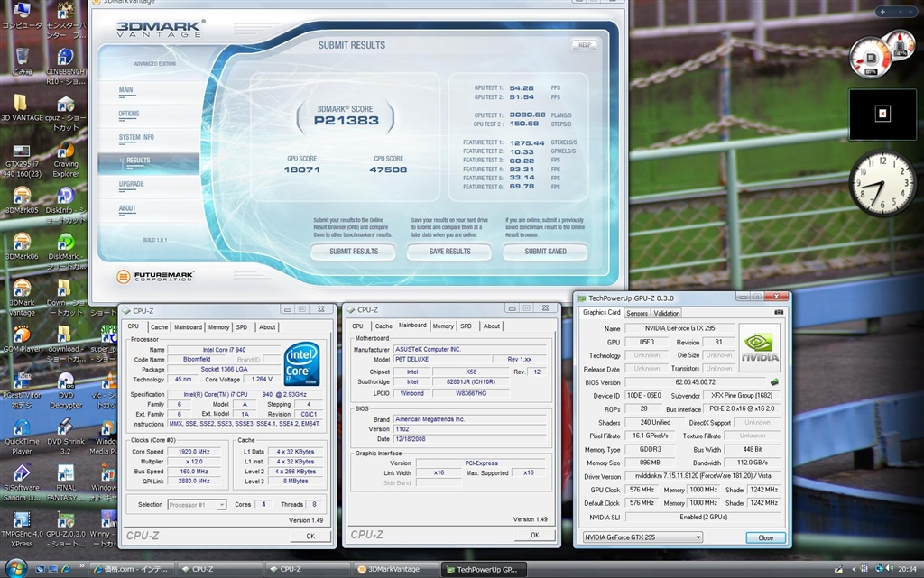The height and width of the screenshot is (578, 924).
Task: Open Memory tab in left CPU-Z window
Action: (218, 327)
